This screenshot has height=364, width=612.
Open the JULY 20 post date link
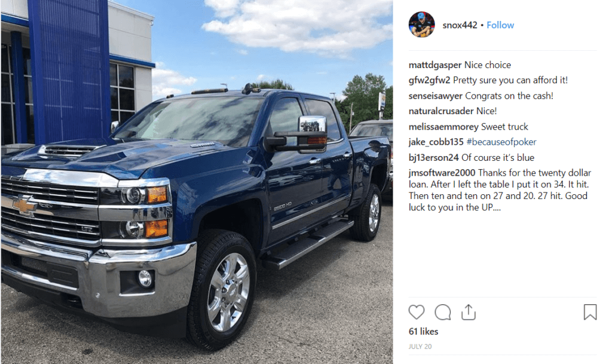(x=420, y=347)
